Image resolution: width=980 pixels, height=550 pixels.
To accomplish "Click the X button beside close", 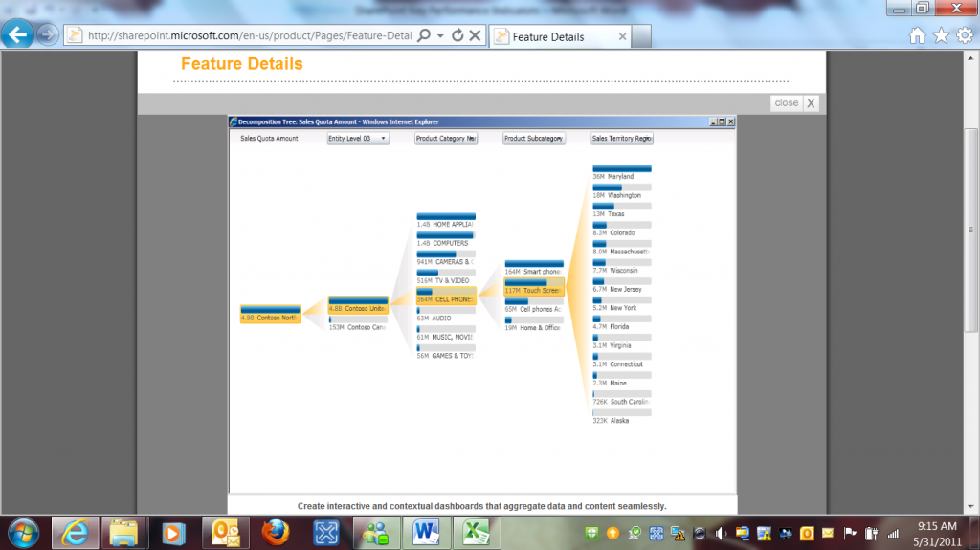I will point(811,103).
